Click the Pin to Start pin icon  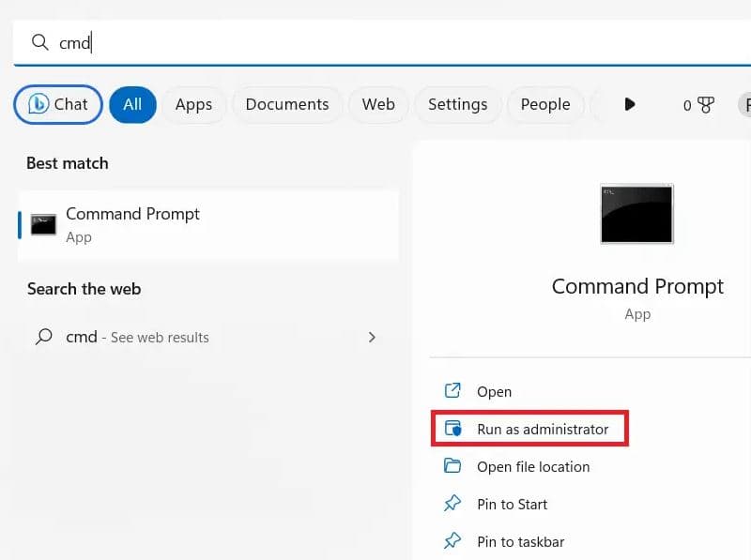tap(452, 504)
